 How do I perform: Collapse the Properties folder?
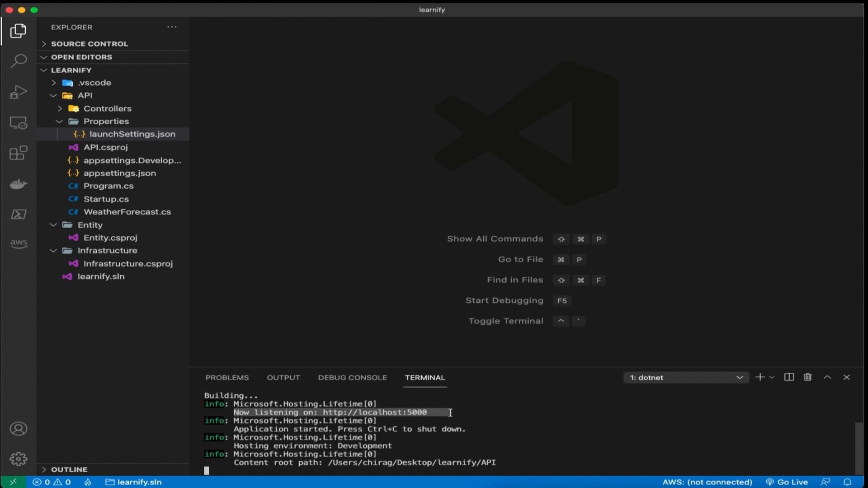113,121
